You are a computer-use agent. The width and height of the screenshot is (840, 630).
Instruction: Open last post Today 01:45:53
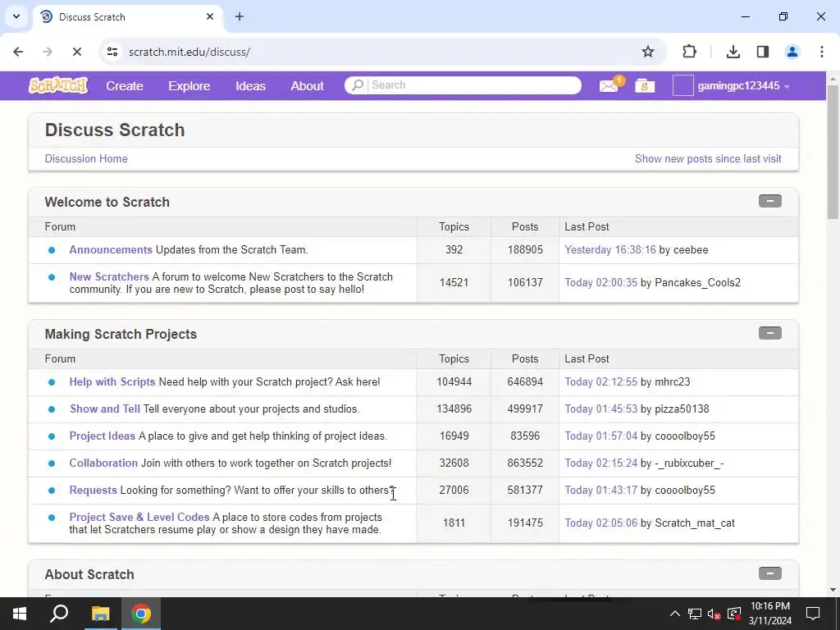tap(601, 409)
